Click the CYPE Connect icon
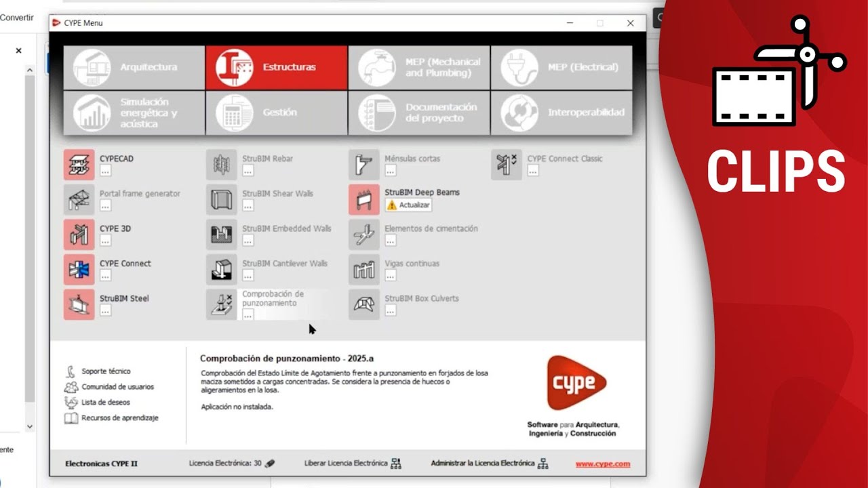This screenshot has height=488, width=868. point(79,269)
